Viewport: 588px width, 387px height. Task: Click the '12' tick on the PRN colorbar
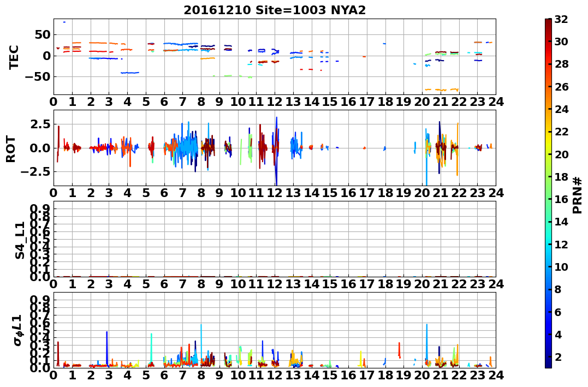(x=561, y=244)
